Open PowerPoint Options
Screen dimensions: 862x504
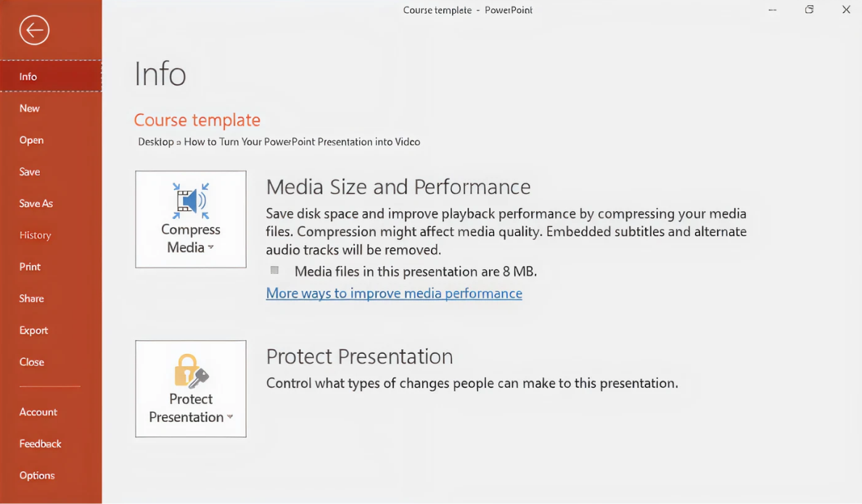point(37,476)
